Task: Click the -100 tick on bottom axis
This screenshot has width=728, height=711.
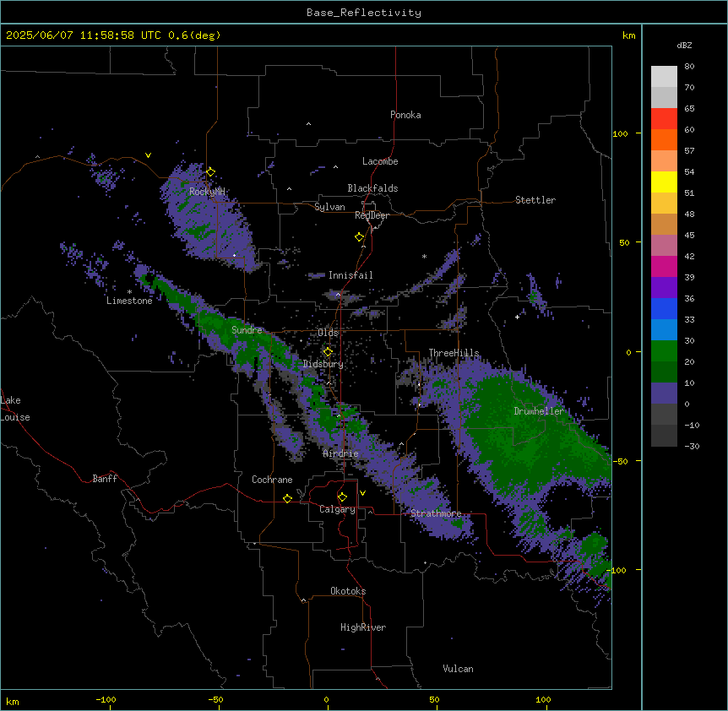Action: pyautogui.click(x=106, y=699)
